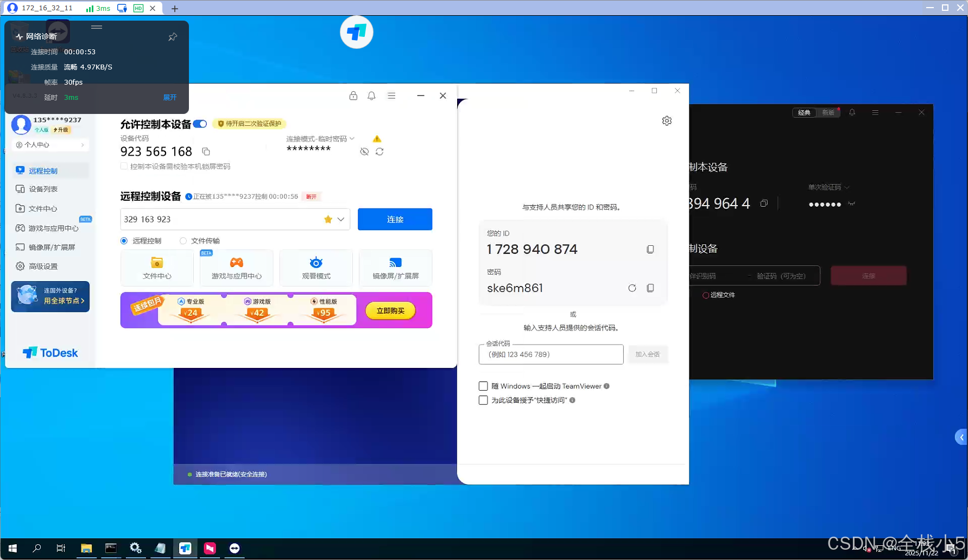This screenshot has height=560, width=968.
Task: Pin the network diagnostics panel
Action: [x=173, y=37]
